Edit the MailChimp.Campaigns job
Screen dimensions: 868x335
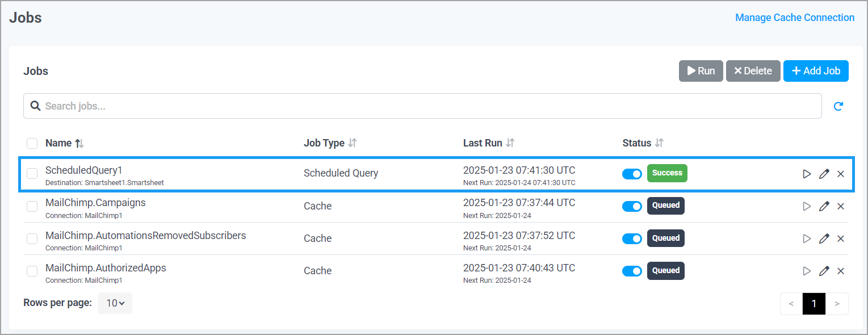click(824, 206)
